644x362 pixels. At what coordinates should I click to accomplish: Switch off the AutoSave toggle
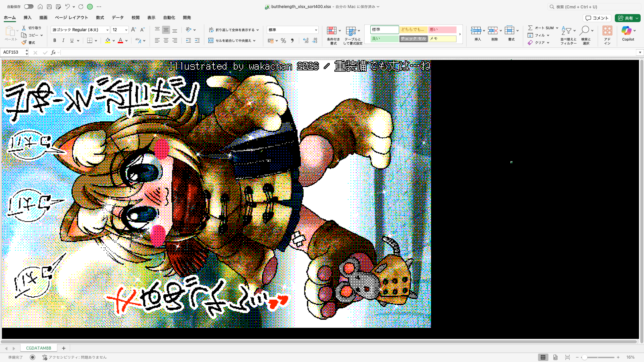click(x=29, y=6)
